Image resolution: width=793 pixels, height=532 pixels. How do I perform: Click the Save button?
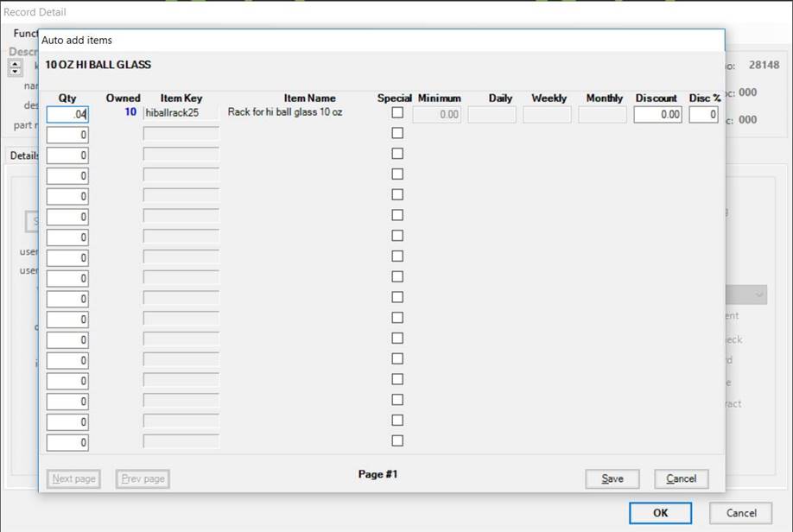point(612,478)
